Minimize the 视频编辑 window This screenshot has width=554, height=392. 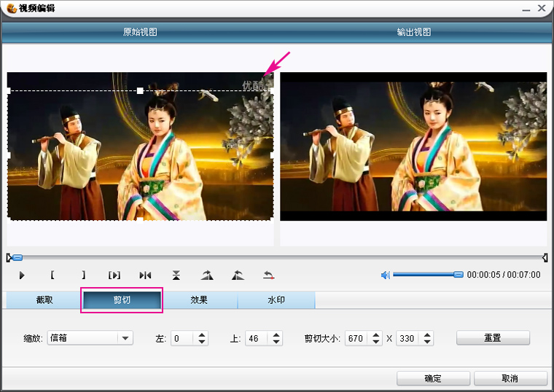(526, 9)
